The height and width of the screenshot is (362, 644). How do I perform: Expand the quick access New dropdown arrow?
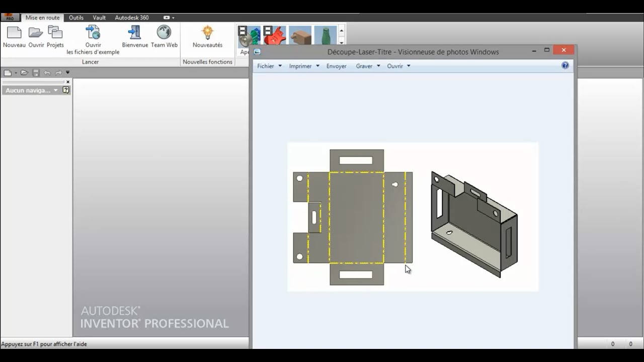[16, 73]
